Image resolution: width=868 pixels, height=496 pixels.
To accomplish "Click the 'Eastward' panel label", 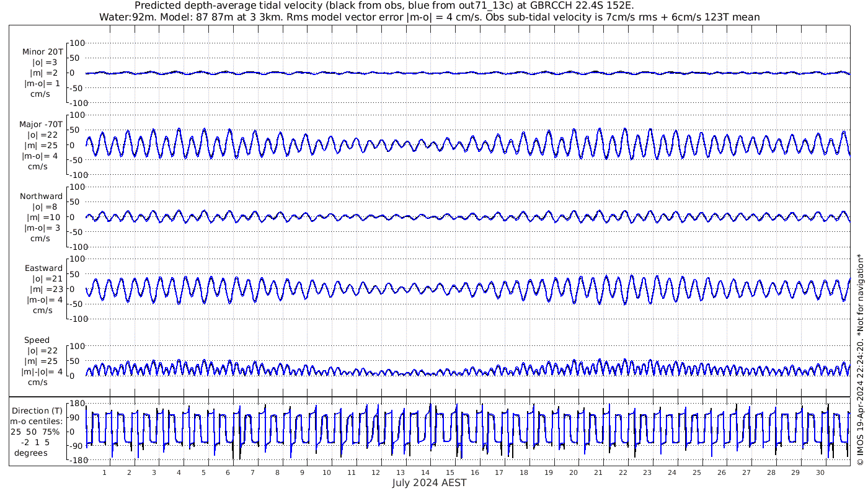I will coord(43,268).
